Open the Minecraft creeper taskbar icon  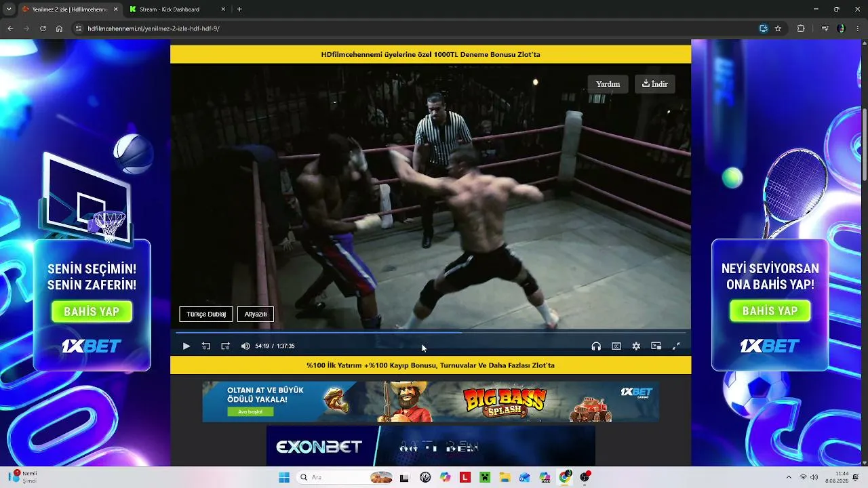coord(485,477)
